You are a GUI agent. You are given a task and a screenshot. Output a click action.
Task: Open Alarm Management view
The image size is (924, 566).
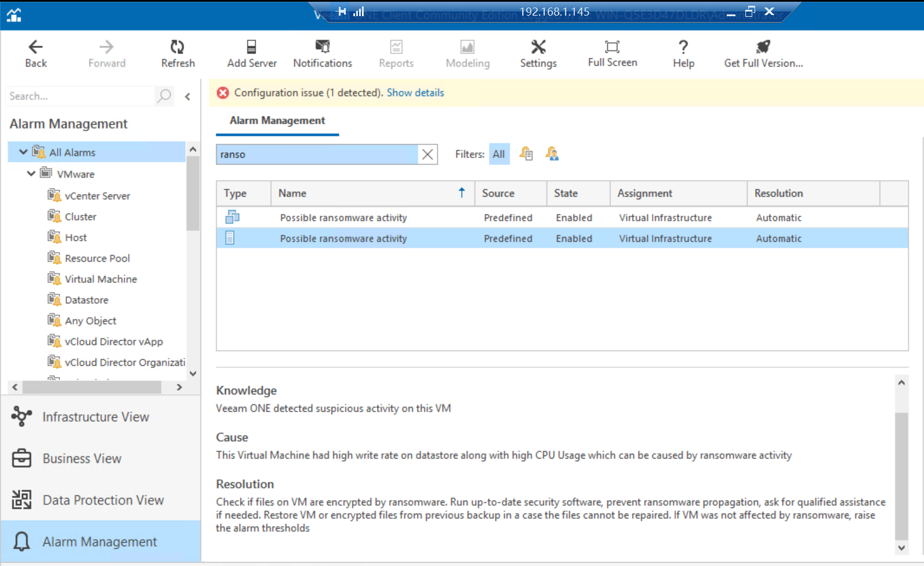101,542
